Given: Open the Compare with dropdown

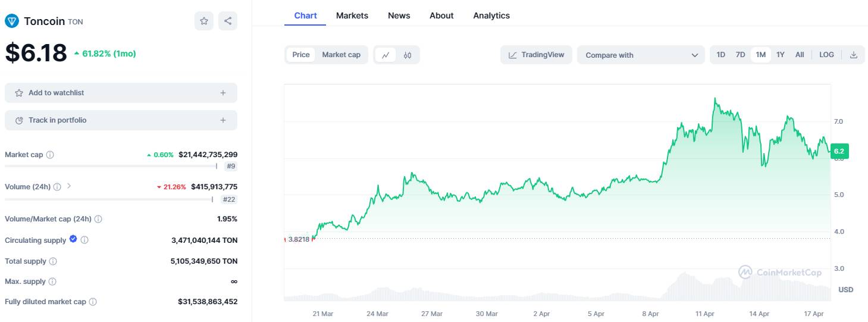Looking at the screenshot, I should tap(641, 55).
